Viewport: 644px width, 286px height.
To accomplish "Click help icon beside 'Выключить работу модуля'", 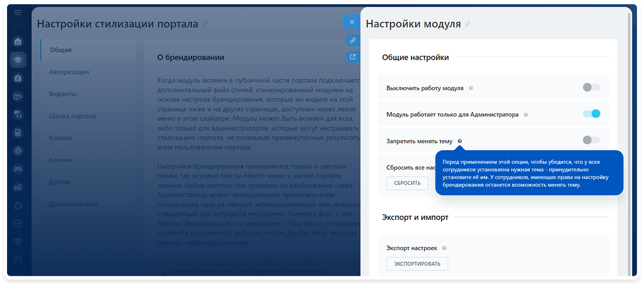I will pos(471,88).
